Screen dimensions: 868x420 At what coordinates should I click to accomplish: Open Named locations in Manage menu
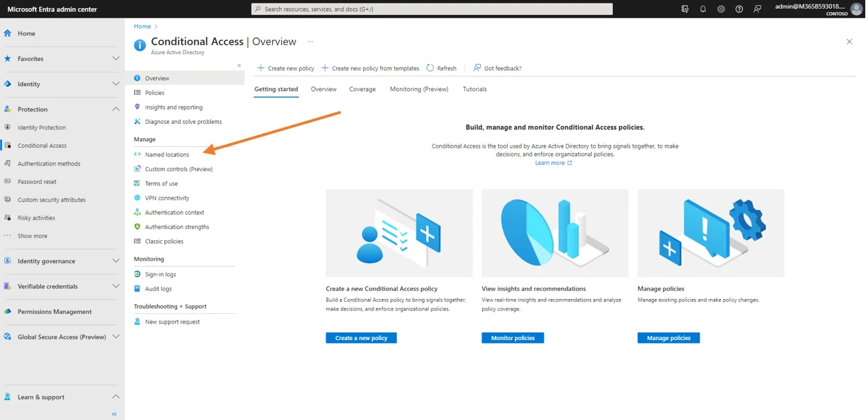(167, 155)
